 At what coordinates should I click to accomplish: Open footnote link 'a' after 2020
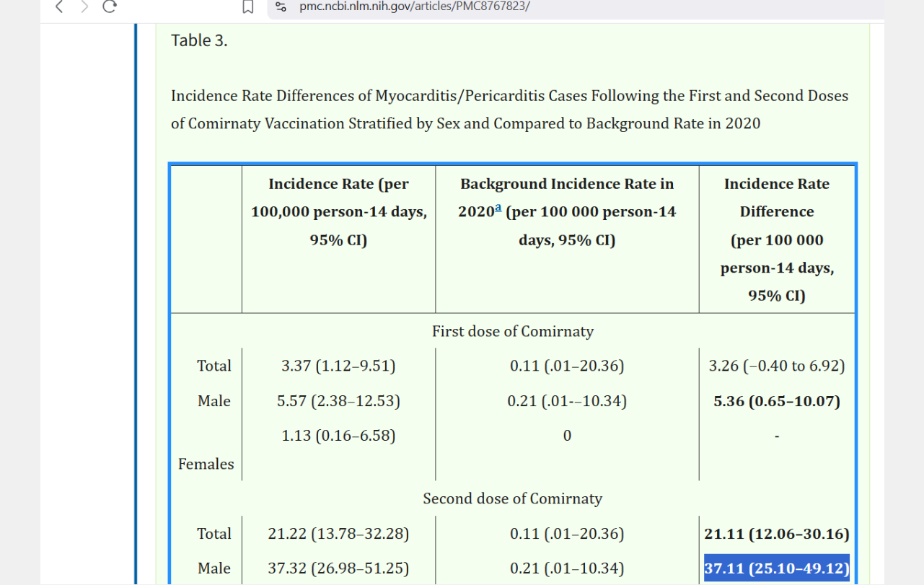[x=496, y=210]
